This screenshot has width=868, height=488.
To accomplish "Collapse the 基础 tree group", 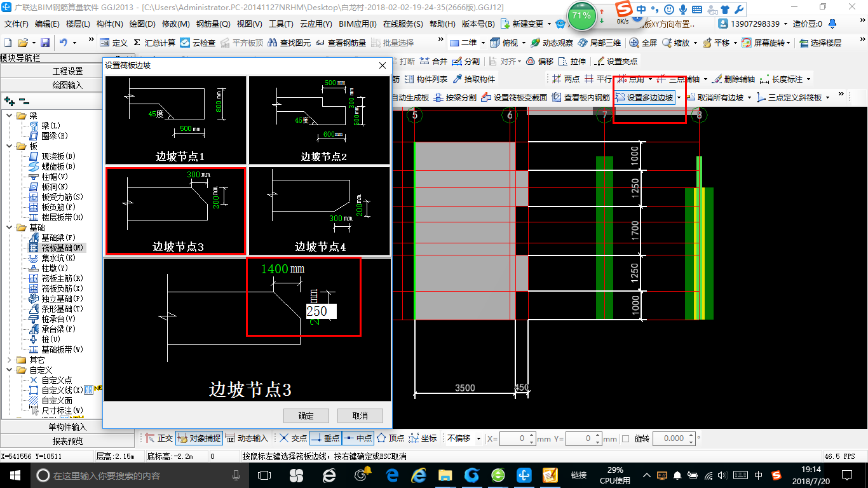I will point(9,227).
